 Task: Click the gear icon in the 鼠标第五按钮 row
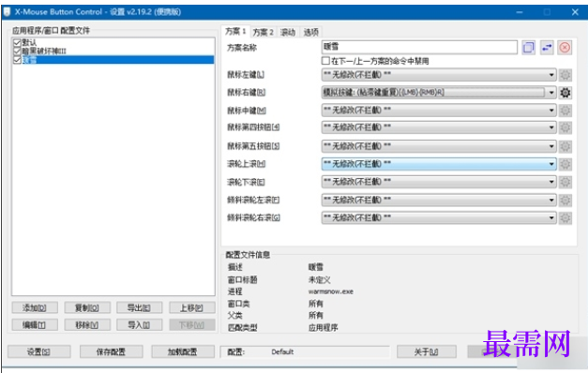pos(565,146)
